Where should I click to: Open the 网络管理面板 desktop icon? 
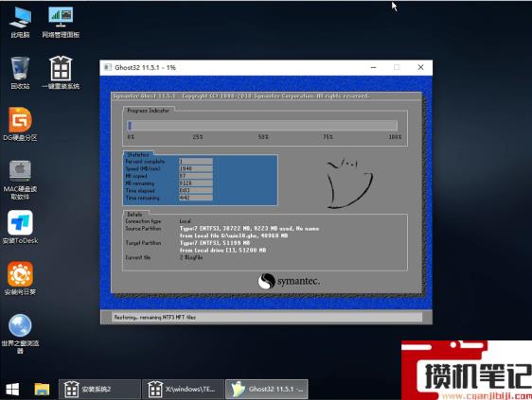pyautogui.click(x=61, y=22)
